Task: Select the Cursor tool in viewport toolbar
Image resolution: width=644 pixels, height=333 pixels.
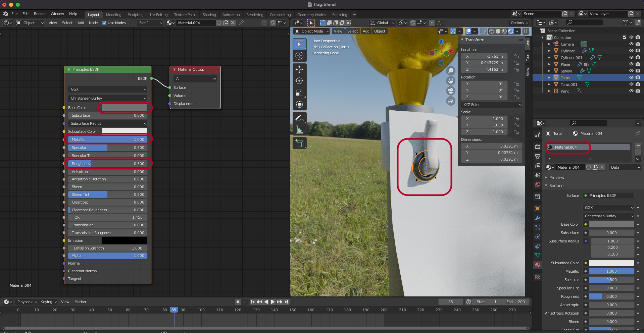Action: pyautogui.click(x=299, y=56)
